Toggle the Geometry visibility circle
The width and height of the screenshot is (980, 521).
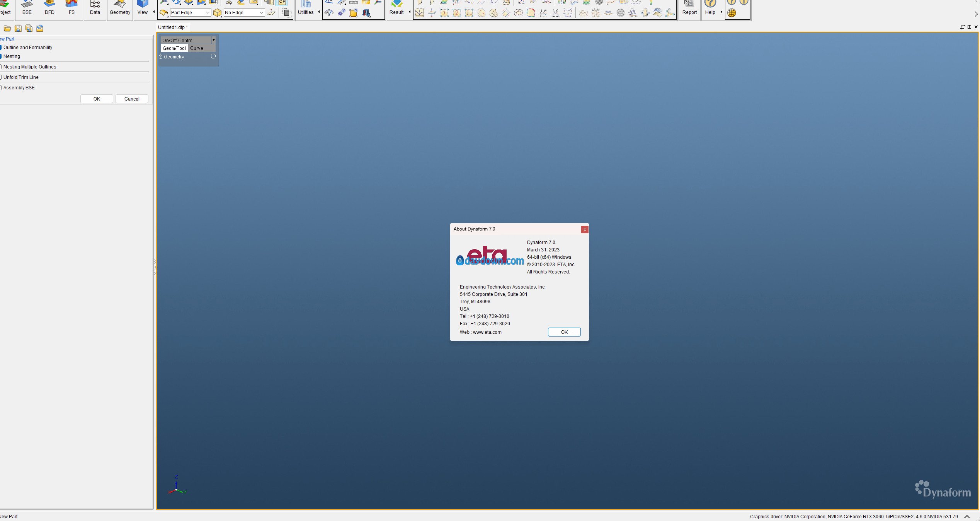click(x=213, y=56)
